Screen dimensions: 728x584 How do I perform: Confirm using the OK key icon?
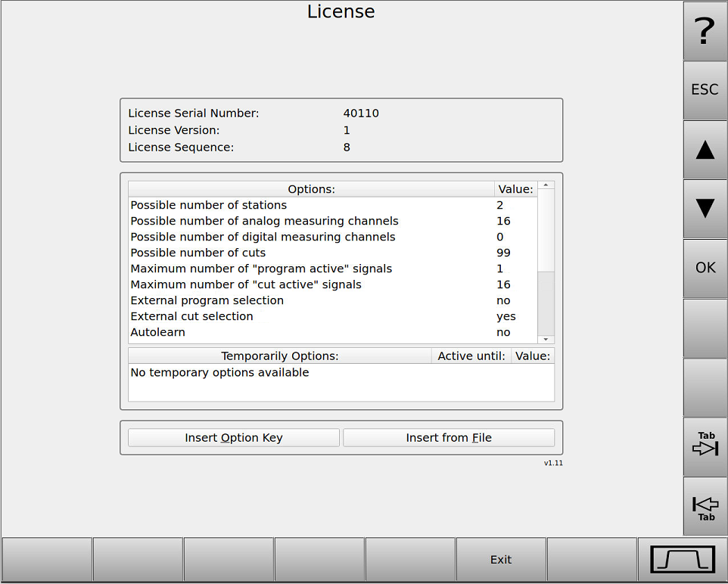pyautogui.click(x=705, y=268)
